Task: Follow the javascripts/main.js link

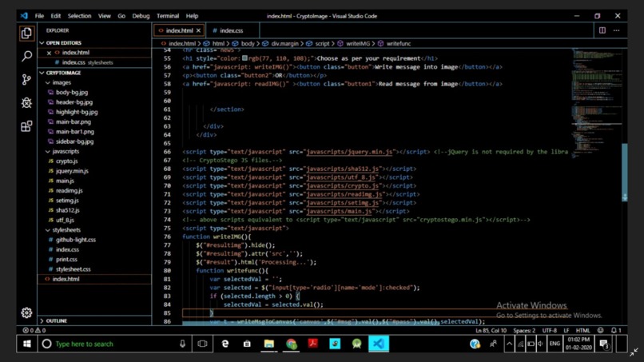Action: click(339, 211)
